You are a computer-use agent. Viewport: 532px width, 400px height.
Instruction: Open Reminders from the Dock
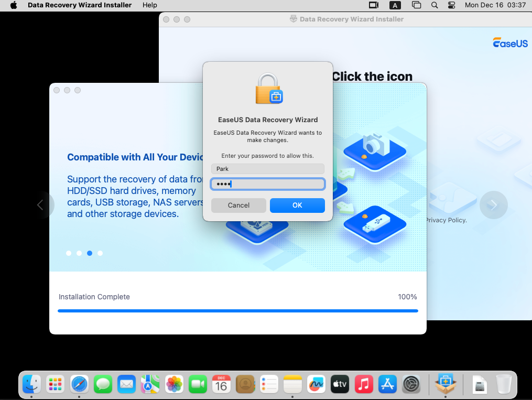click(x=269, y=384)
